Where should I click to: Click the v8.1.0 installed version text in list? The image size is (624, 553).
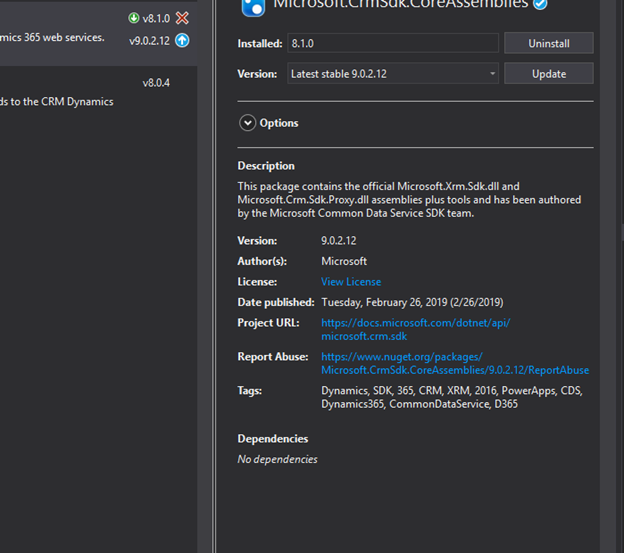[x=156, y=18]
